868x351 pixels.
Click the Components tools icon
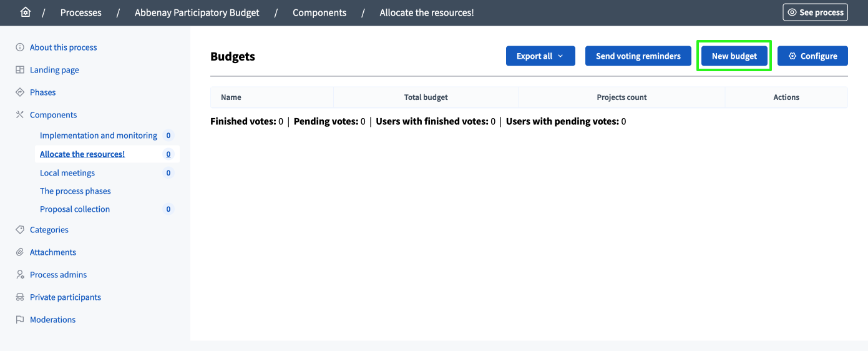pyautogui.click(x=20, y=115)
